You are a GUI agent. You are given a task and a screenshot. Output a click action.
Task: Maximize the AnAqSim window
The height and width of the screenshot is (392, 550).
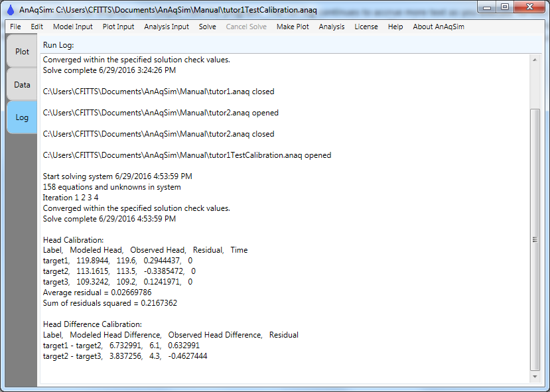[x=505, y=7]
